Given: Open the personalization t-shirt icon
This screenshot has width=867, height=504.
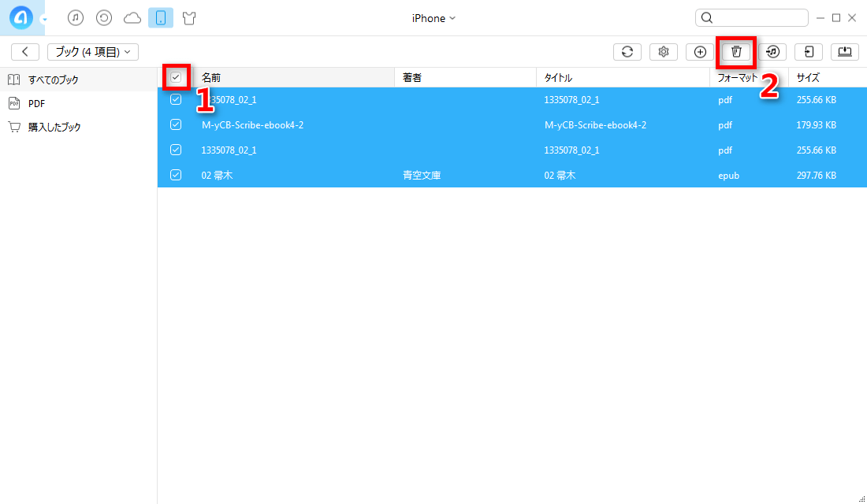Looking at the screenshot, I should (189, 17).
